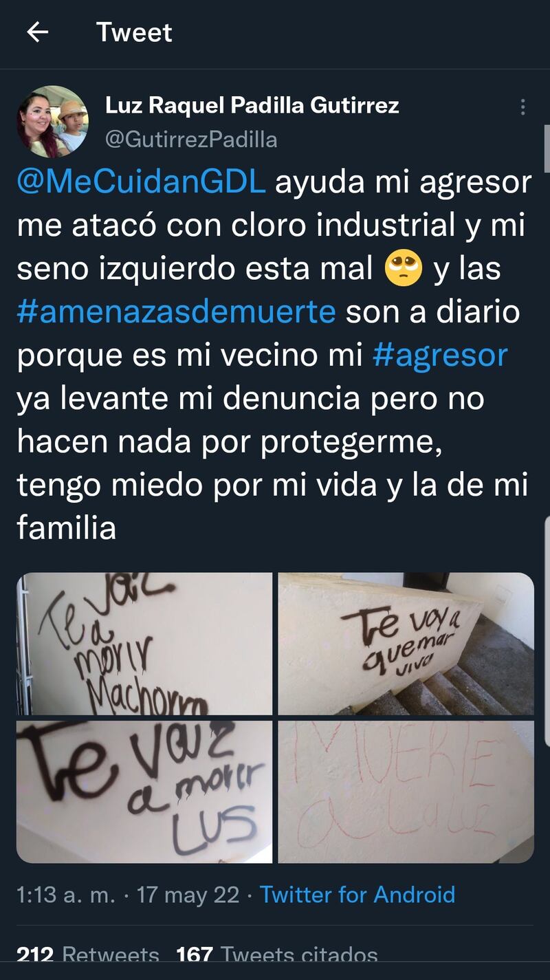Click the pleading face emoji in the tweet
The image size is (550, 980).
tap(405, 269)
